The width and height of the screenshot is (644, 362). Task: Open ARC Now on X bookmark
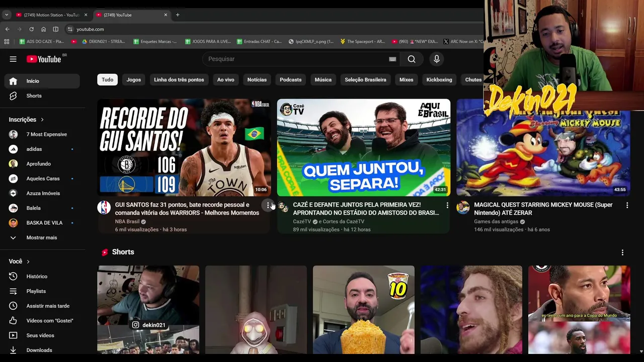(x=463, y=42)
